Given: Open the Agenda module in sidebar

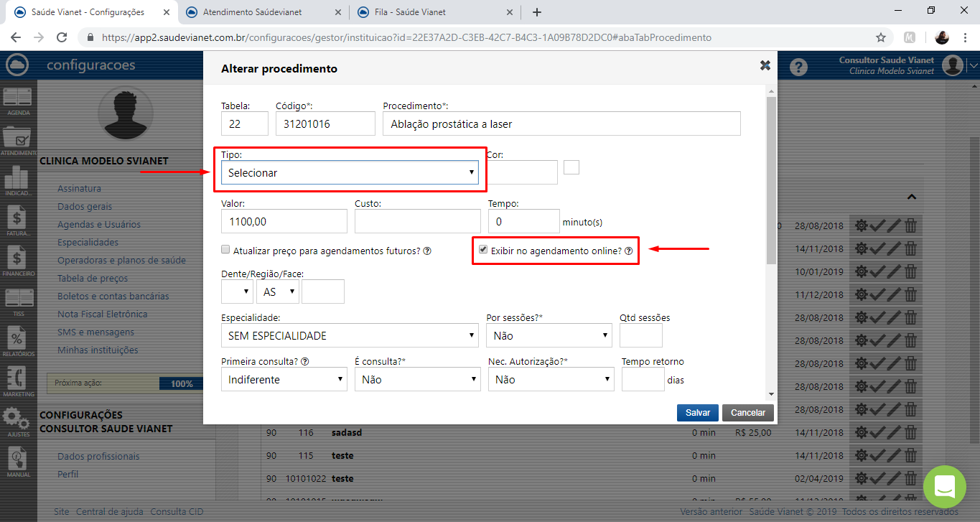Looking at the screenshot, I should [x=18, y=102].
